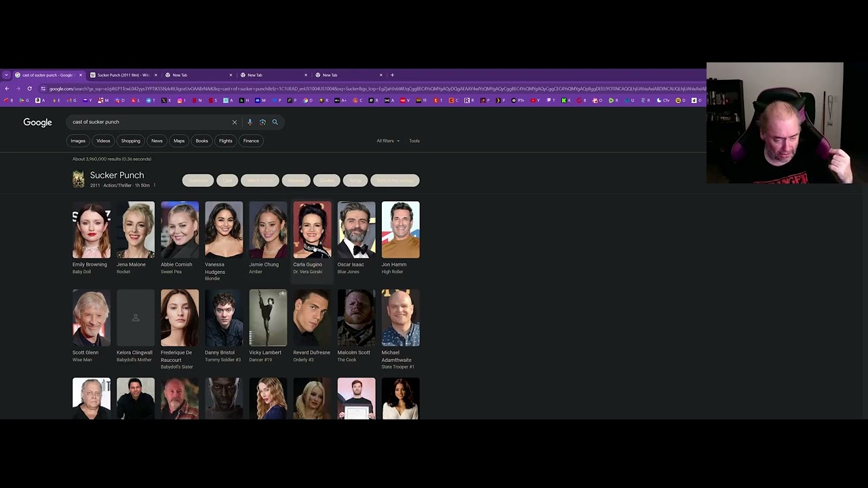
Task: Open Emily Browning's cast photo
Action: click(x=92, y=230)
